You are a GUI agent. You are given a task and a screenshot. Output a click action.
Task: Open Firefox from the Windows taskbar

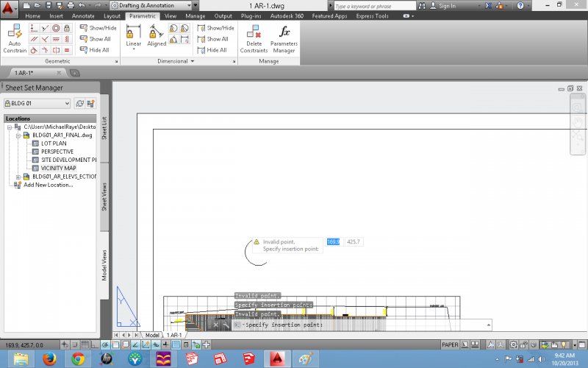(50, 358)
